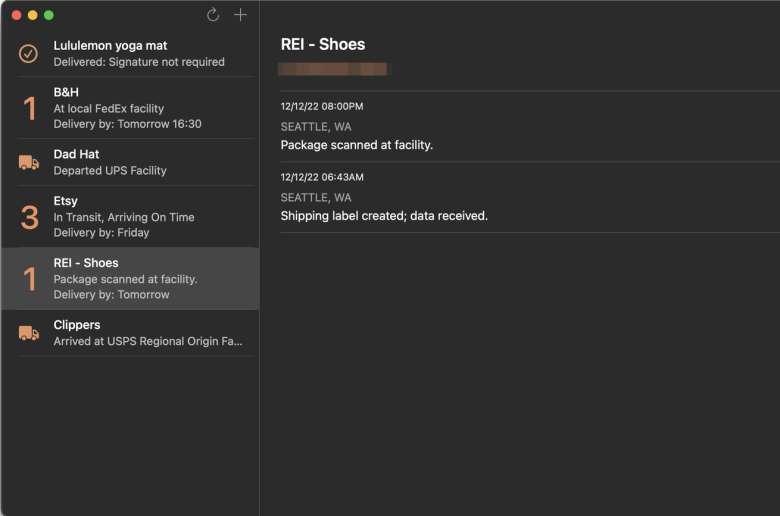Click 'In Transit, Arriving On Time' text
This screenshot has width=780, height=516.
click(x=124, y=217)
